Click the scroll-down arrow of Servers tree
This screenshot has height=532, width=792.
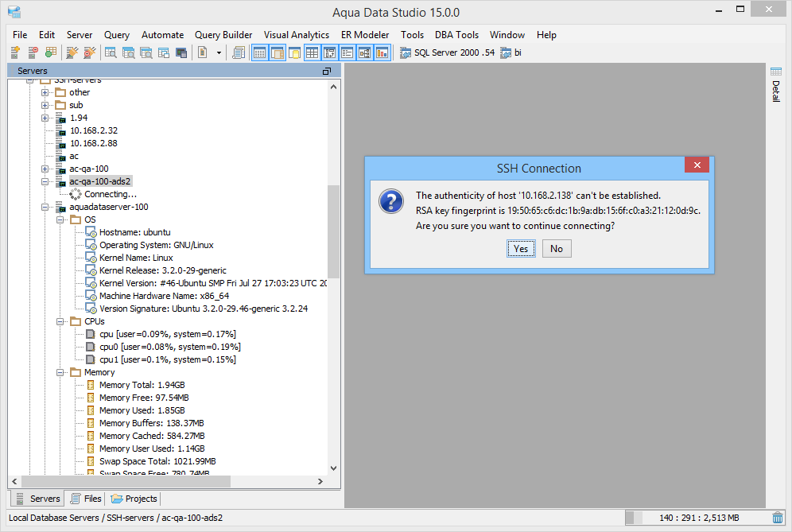[x=333, y=468]
